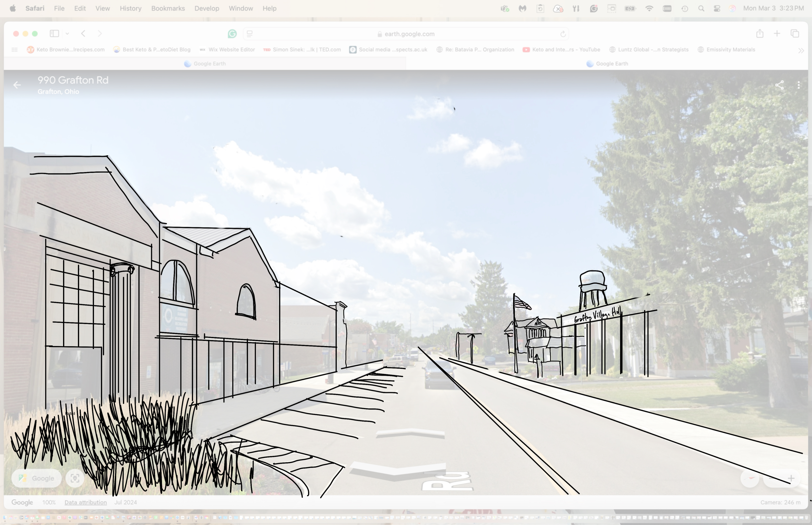
Task: Toggle the Safari sidebar button
Action: (x=54, y=33)
